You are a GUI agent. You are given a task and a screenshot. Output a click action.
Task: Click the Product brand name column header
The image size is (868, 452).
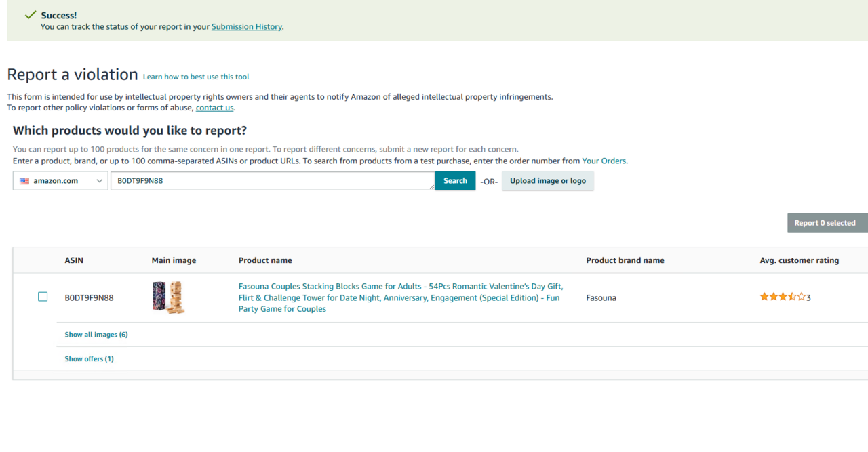click(x=625, y=260)
